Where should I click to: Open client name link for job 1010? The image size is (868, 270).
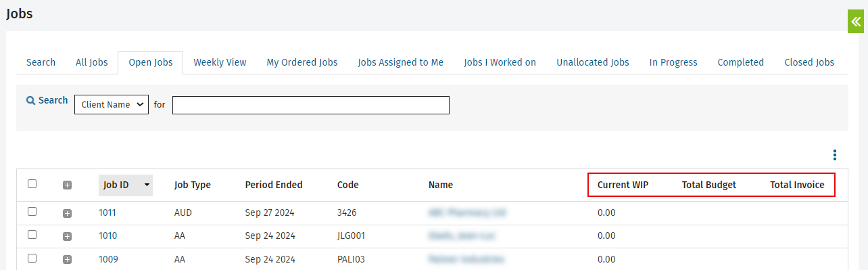pos(462,235)
